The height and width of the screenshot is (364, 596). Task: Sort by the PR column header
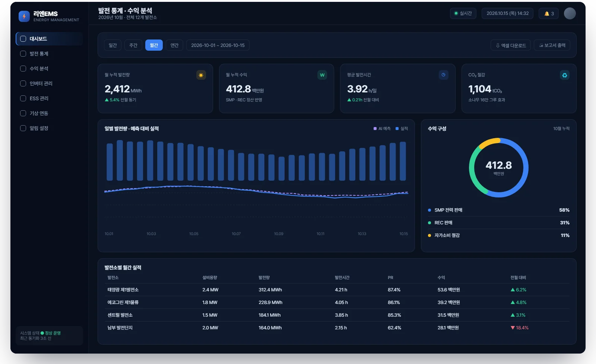pos(390,278)
